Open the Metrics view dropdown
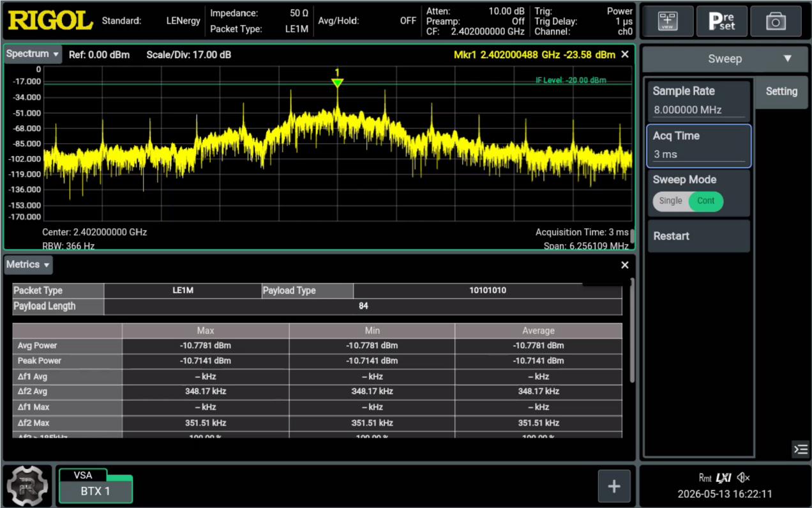This screenshot has height=508, width=812. (x=29, y=265)
